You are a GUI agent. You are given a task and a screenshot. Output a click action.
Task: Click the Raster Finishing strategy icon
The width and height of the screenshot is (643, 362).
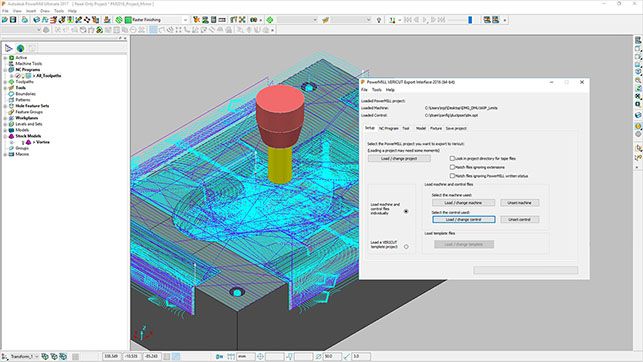point(128,20)
